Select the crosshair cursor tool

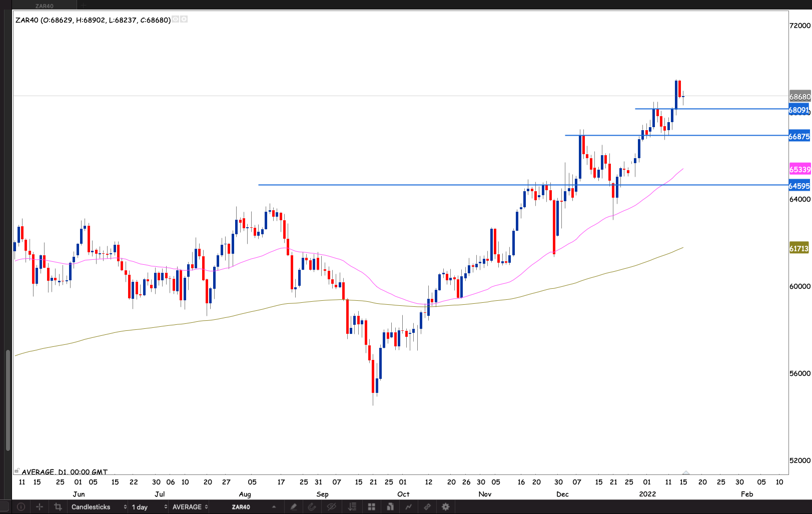(40, 506)
